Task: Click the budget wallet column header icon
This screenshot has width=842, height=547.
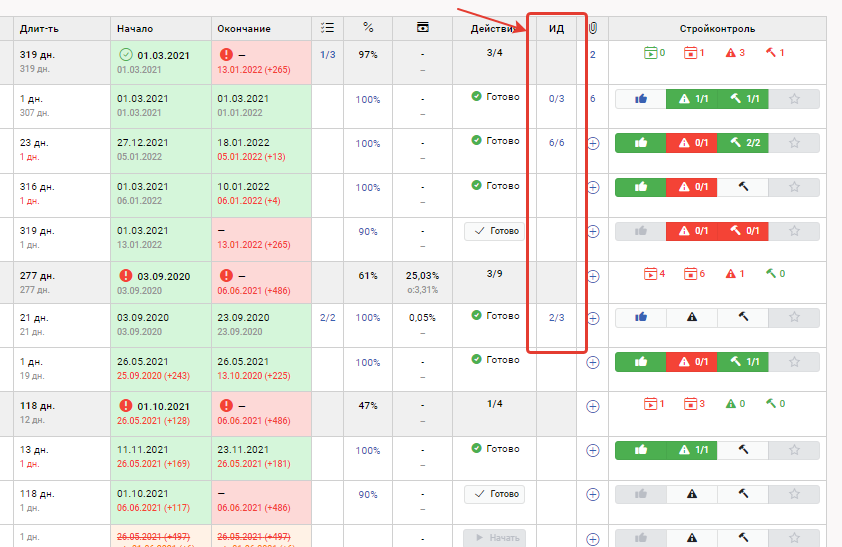Action: pyautogui.click(x=422, y=27)
